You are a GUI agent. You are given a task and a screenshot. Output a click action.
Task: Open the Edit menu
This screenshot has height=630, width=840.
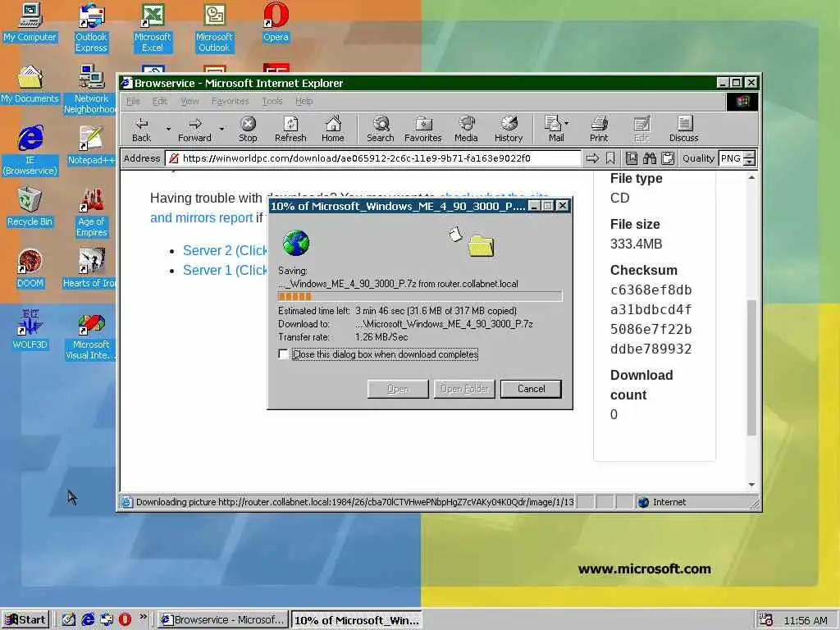click(160, 101)
